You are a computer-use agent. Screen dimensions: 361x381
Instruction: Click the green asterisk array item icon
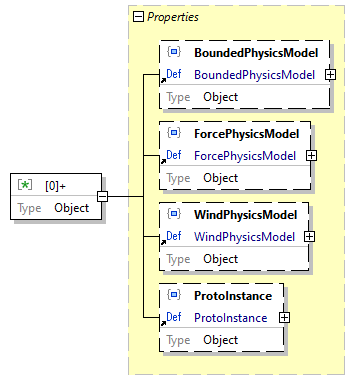coord(25,185)
